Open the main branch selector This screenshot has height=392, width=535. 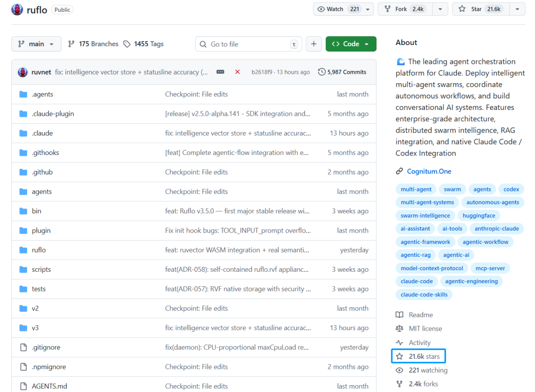(36, 44)
